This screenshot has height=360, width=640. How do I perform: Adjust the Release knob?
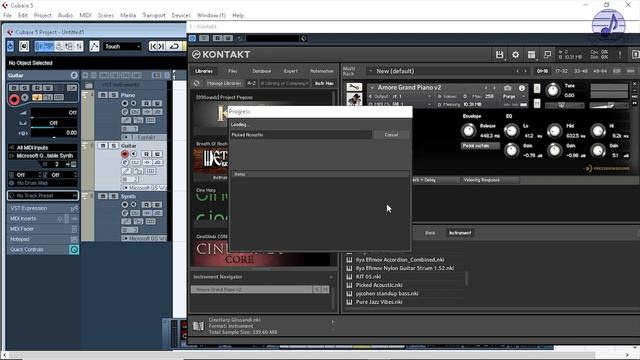[468, 131]
